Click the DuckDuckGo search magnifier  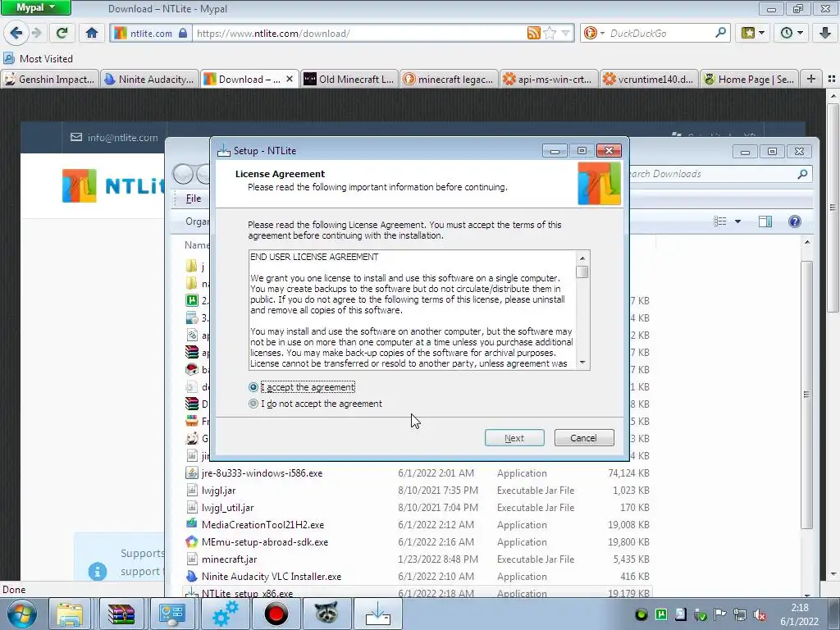(720, 33)
